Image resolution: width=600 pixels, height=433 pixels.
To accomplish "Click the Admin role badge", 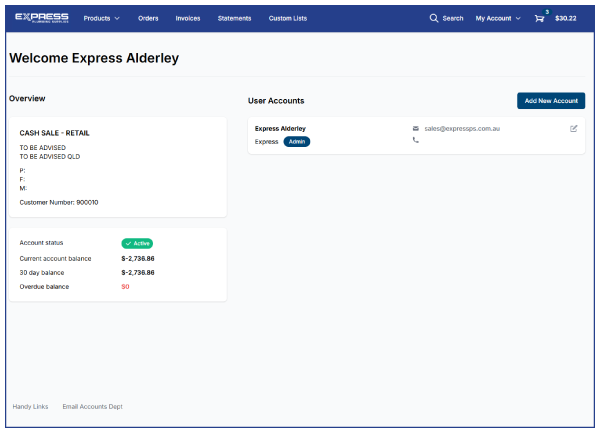I will pyautogui.click(x=297, y=142).
